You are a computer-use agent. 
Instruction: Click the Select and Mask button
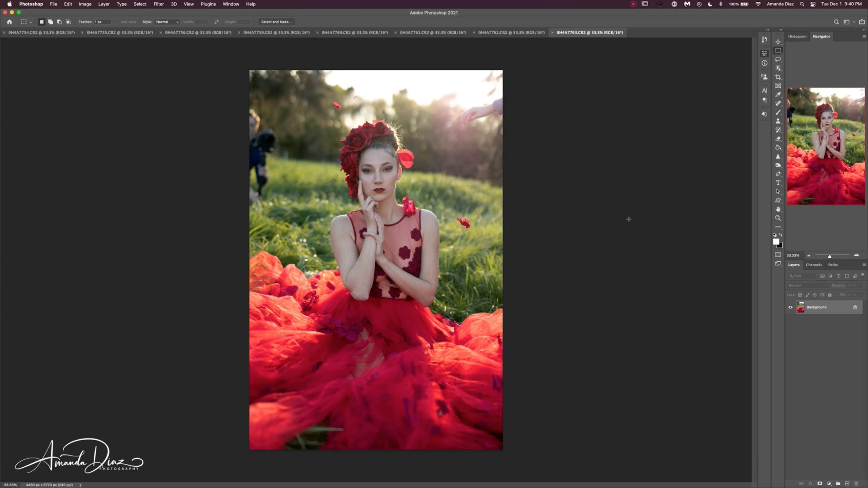(276, 22)
